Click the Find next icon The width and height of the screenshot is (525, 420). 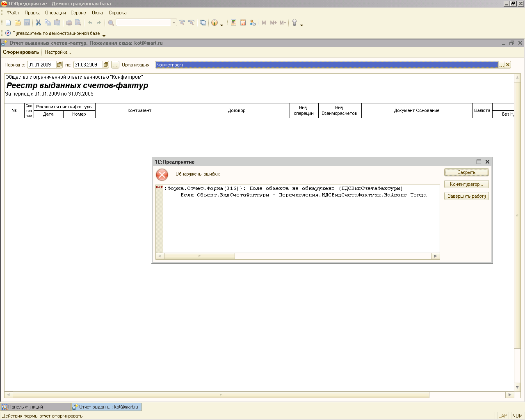[182, 23]
